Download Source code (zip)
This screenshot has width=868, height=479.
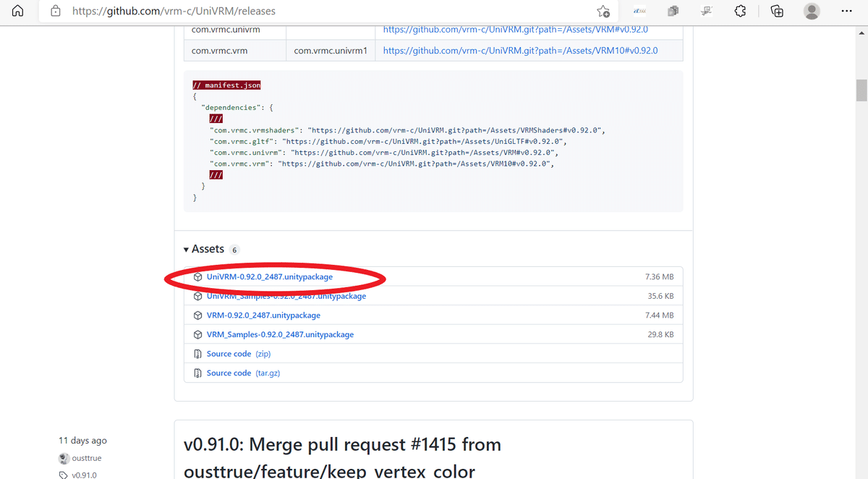pyautogui.click(x=239, y=354)
